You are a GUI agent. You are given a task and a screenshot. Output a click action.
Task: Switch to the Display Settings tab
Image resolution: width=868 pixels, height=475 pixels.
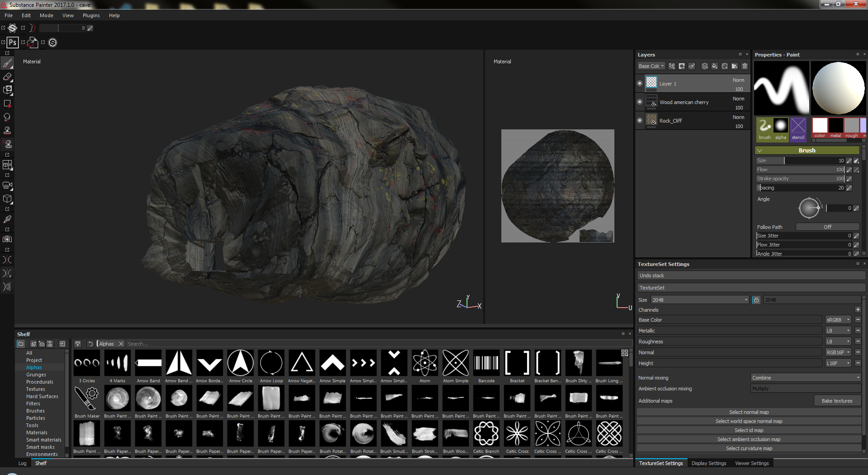tap(709, 463)
